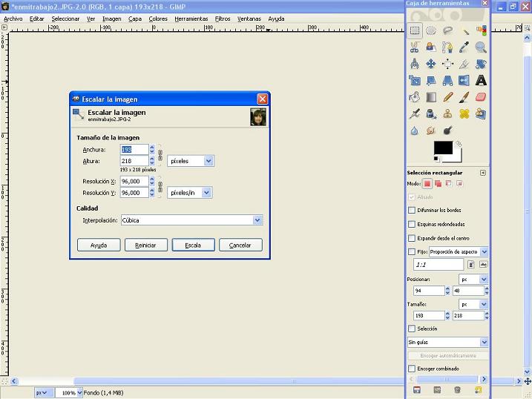The height and width of the screenshot is (399, 532).
Task: Select the Eraser tool
Action: [x=481, y=97]
